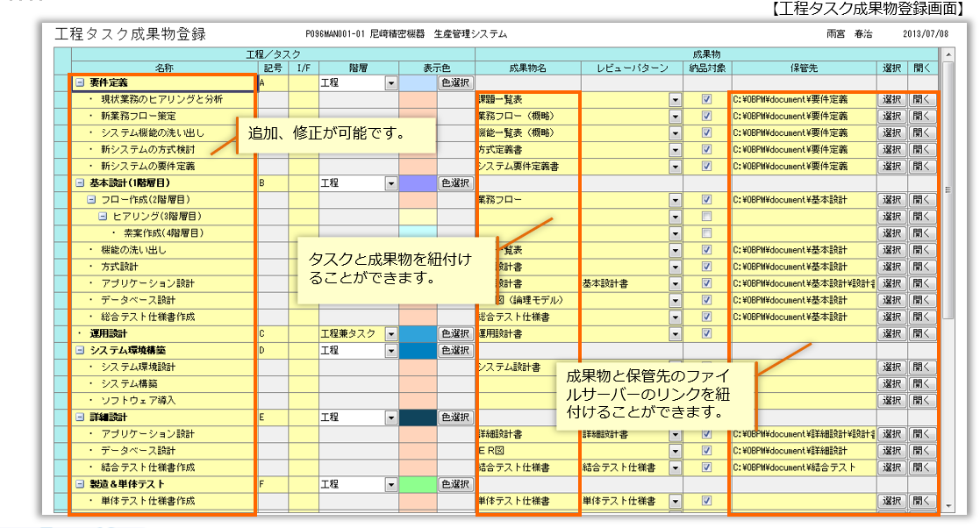Open the 工程兼タスク dropdown for 運用設計
Screen dimensions: 980x528
coord(390,334)
